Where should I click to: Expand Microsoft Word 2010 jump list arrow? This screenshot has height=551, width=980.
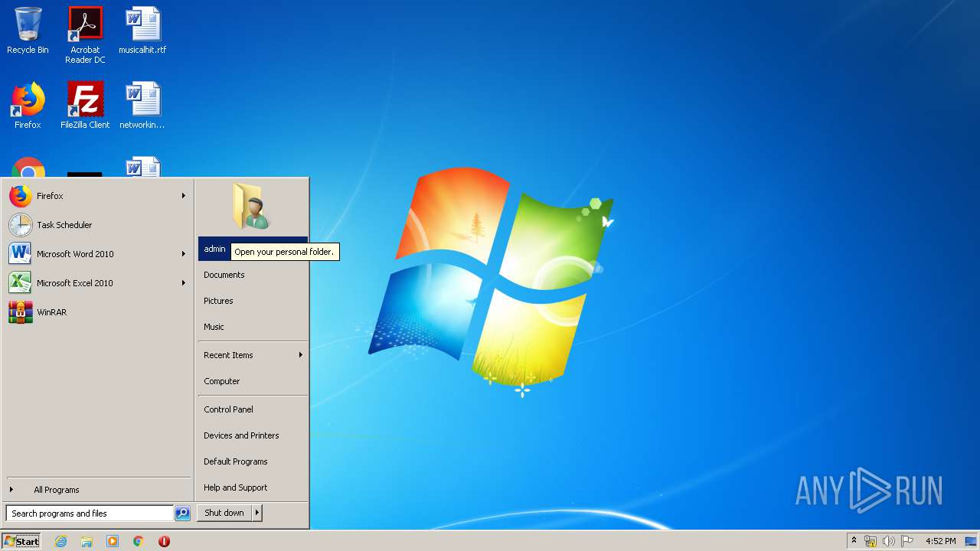click(184, 254)
